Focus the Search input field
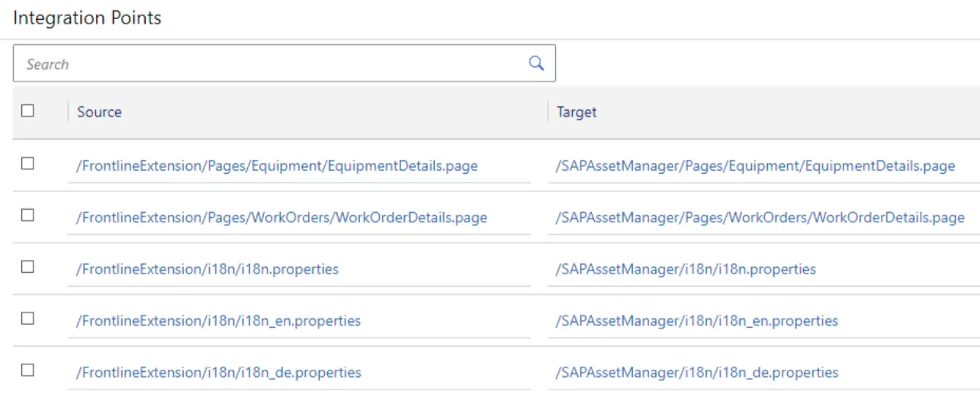980x401 pixels. 284,63
